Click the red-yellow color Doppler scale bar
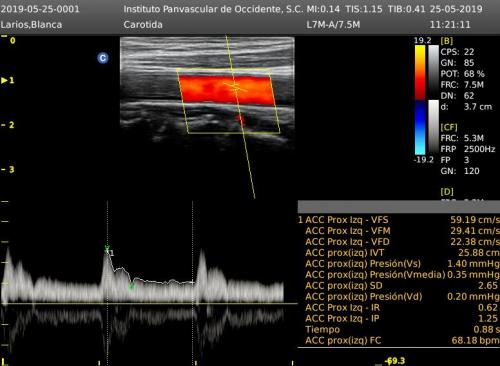Screen dimensions: 500x366 (x=420, y=72)
